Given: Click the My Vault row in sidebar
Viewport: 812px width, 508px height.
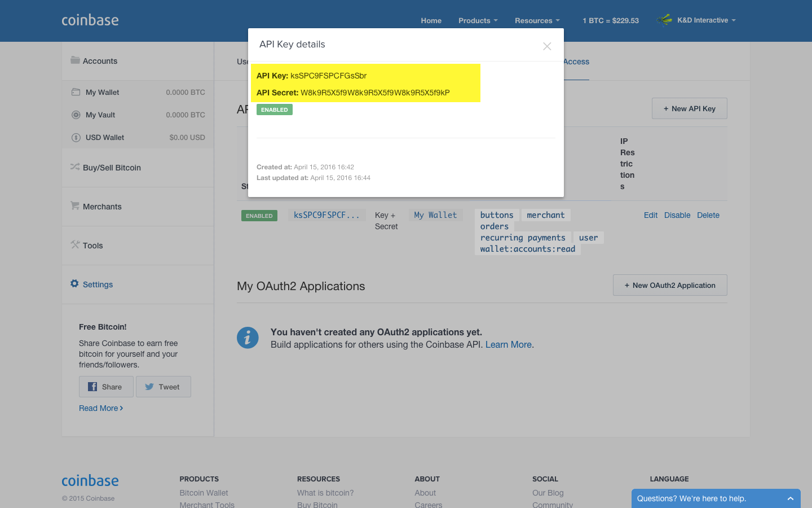Looking at the screenshot, I should (x=138, y=115).
